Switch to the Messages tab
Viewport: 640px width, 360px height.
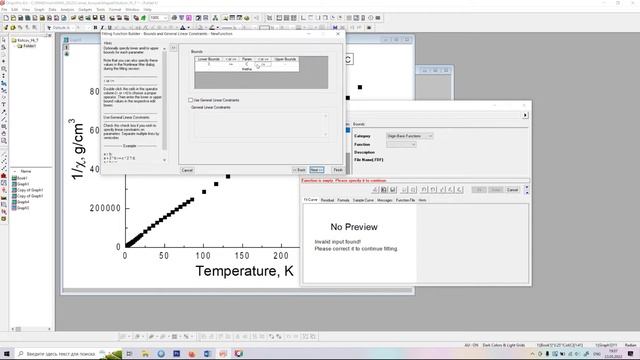tap(384, 200)
